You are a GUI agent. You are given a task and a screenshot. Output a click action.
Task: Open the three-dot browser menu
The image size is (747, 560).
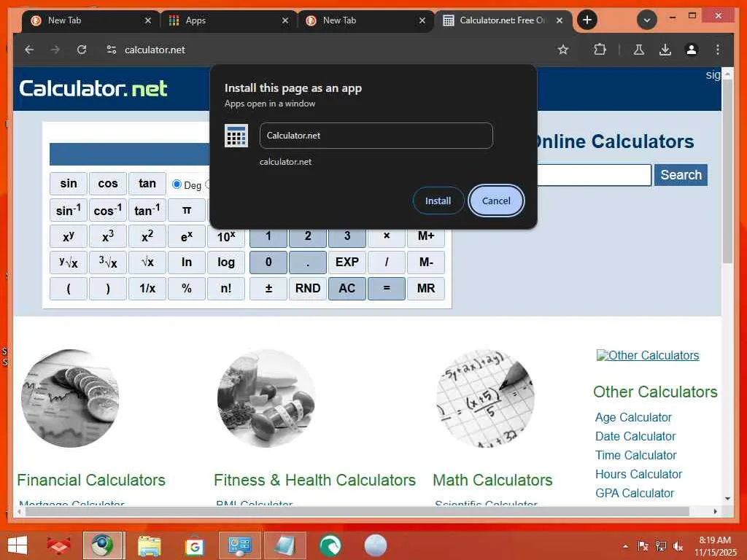point(718,50)
